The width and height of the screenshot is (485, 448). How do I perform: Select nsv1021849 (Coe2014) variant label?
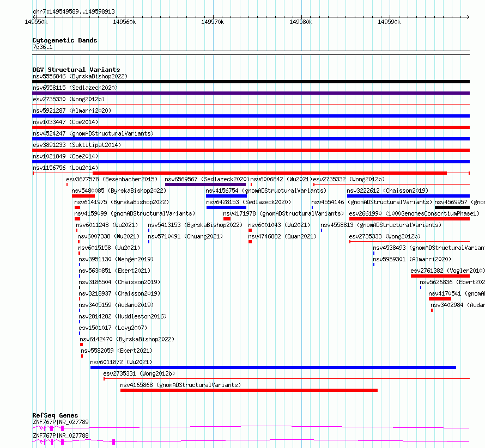click(x=65, y=156)
